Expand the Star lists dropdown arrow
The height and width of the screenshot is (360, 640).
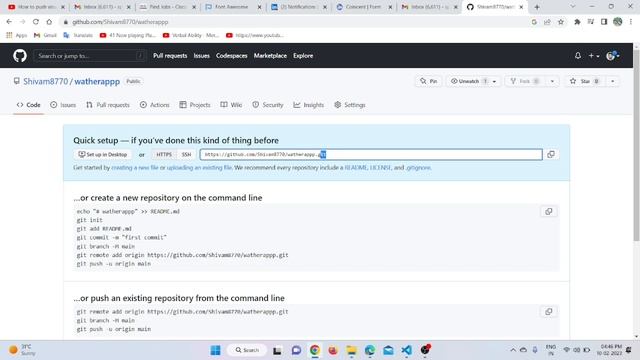tap(613, 81)
